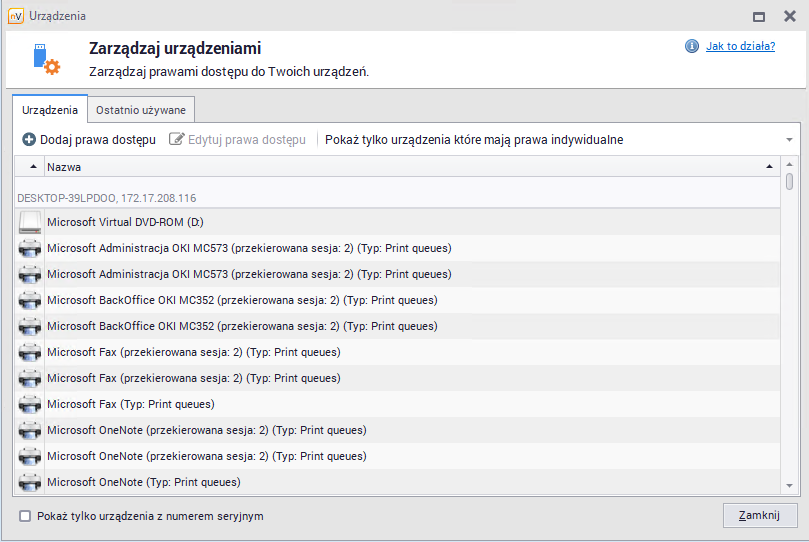Expand the toolbar overflow dropdown arrow
The image size is (809, 542).
(789, 140)
